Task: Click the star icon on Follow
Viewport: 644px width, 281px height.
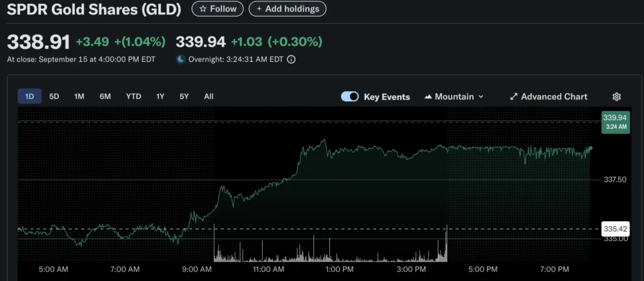Action: point(203,9)
